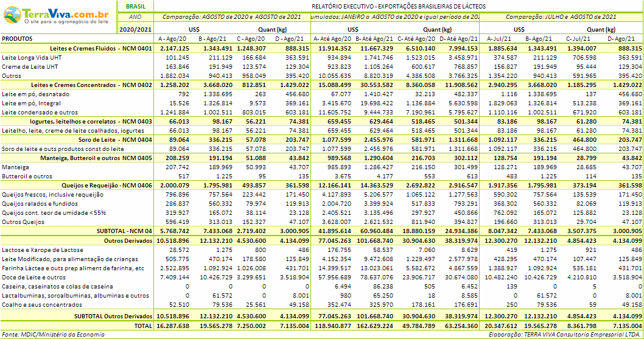Click the TerraViva.com.br logo

point(56,15)
